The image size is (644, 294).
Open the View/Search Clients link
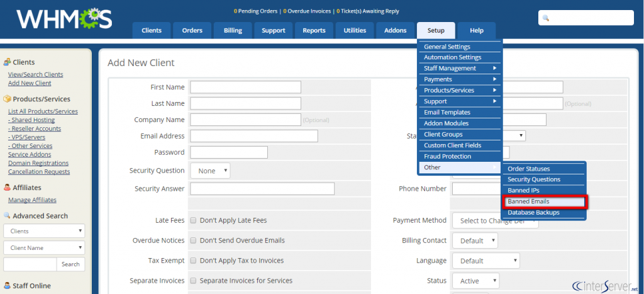click(x=35, y=74)
